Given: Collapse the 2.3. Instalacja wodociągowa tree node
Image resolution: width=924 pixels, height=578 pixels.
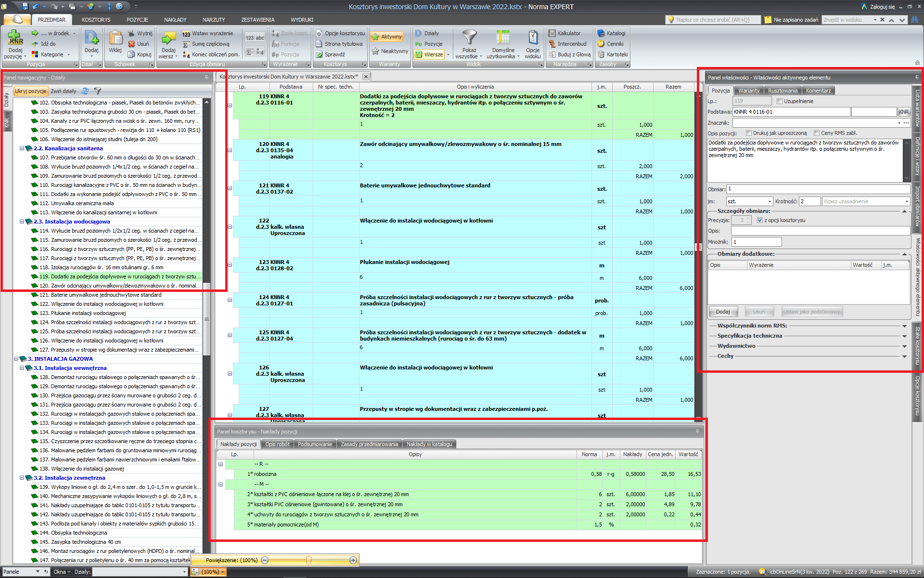Looking at the screenshot, I should (x=22, y=222).
